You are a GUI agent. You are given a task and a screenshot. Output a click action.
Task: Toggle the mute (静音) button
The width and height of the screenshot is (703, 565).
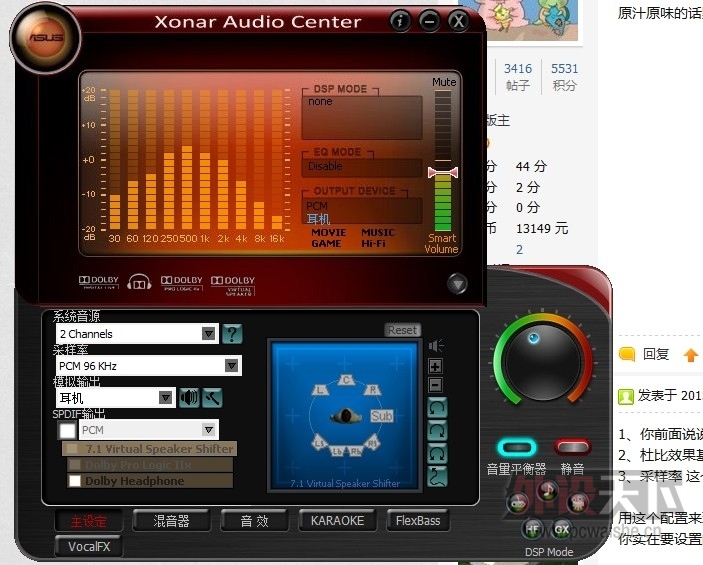572,447
